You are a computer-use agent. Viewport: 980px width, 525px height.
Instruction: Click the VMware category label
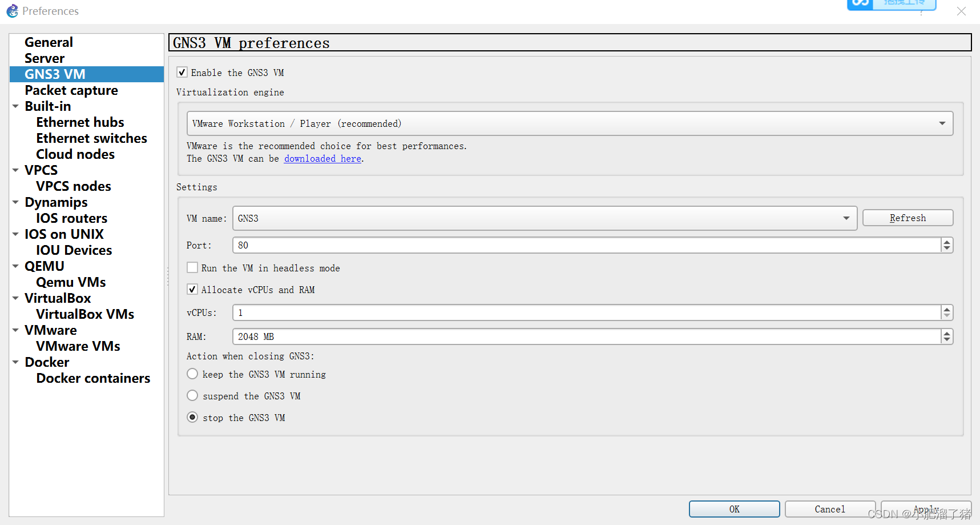(x=51, y=330)
